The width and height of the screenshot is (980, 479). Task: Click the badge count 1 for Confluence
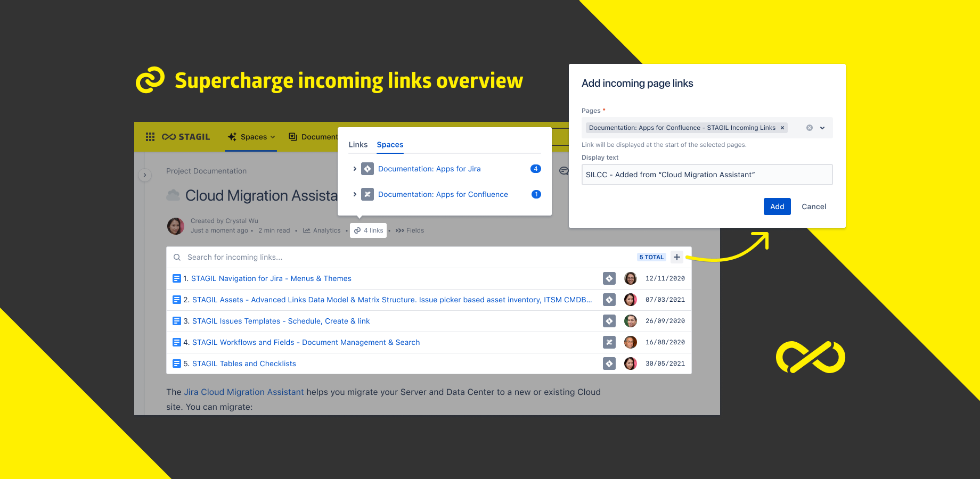(536, 194)
